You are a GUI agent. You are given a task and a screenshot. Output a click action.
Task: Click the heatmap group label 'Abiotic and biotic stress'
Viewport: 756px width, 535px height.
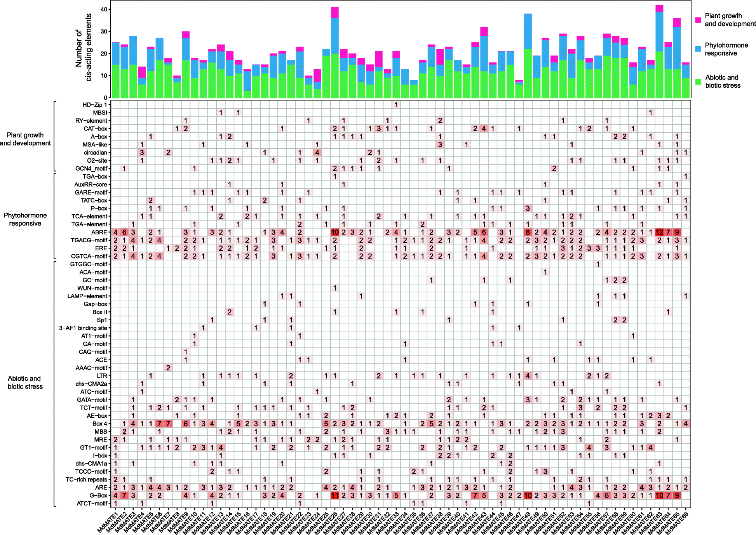coord(25,382)
